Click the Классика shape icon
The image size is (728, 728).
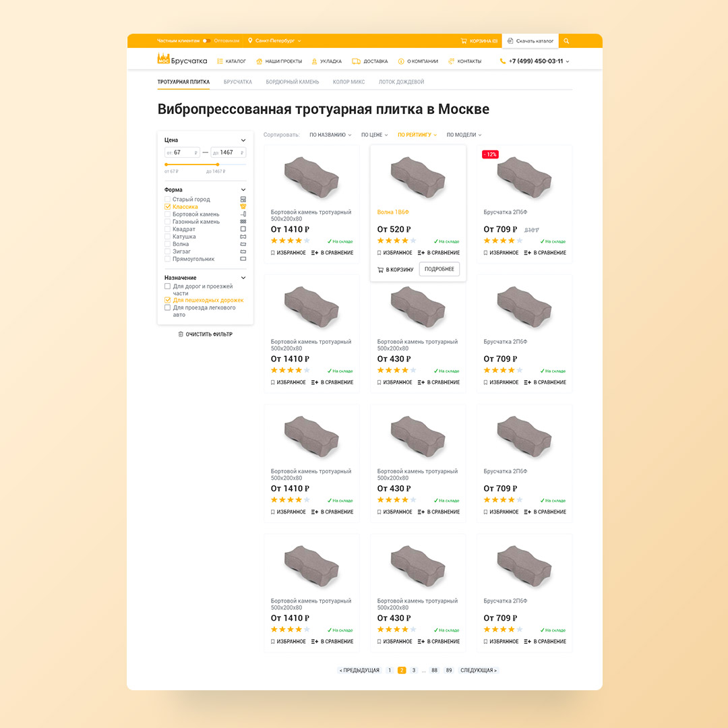(243, 207)
